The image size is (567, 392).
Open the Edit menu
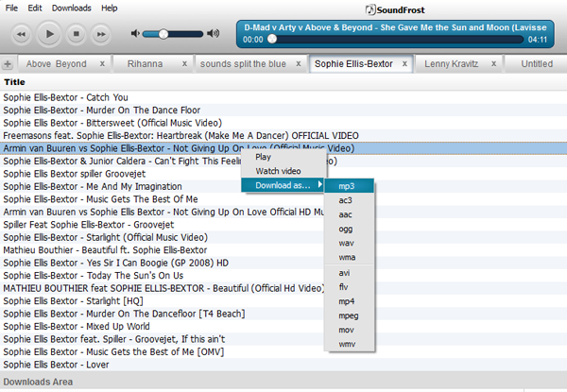[35, 8]
